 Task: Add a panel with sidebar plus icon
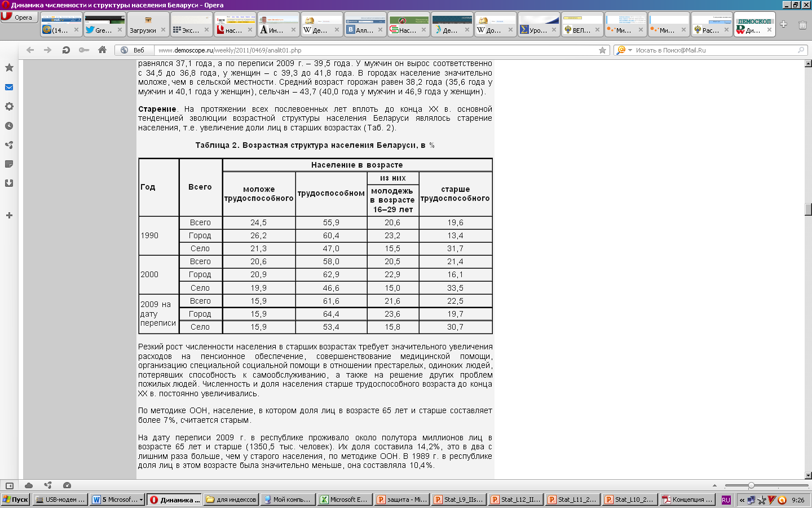click(x=9, y=215)
